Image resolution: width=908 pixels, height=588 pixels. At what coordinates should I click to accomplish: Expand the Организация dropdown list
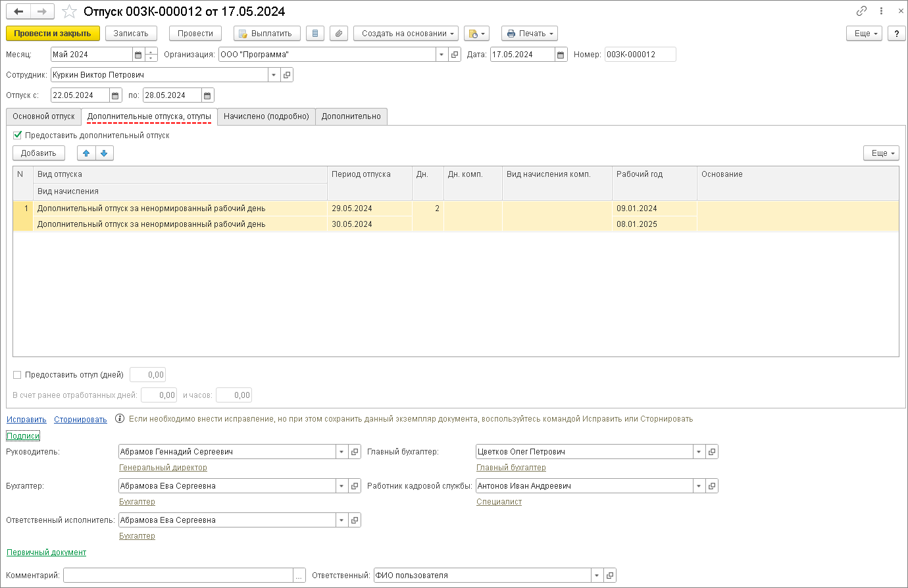(441, 55)
